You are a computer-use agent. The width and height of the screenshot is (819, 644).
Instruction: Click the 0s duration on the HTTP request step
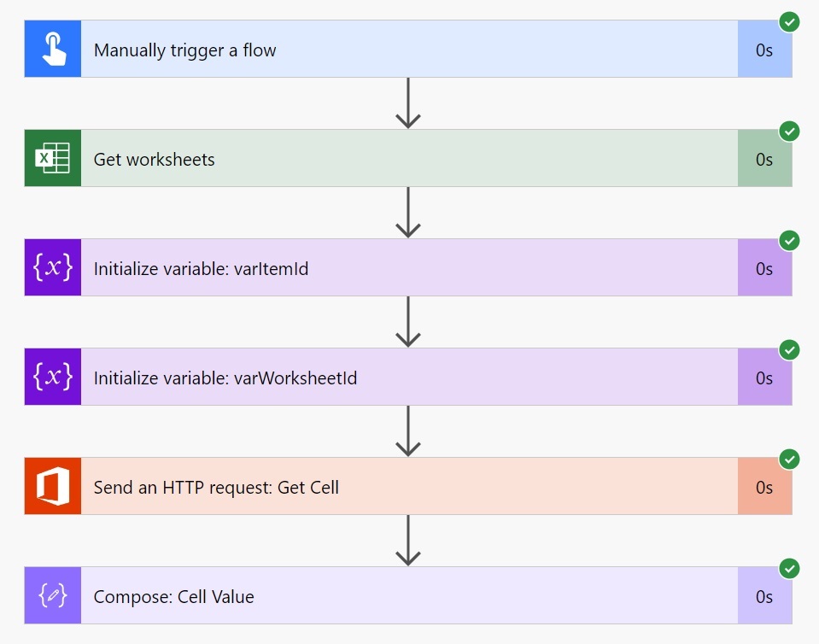point(765,486)
